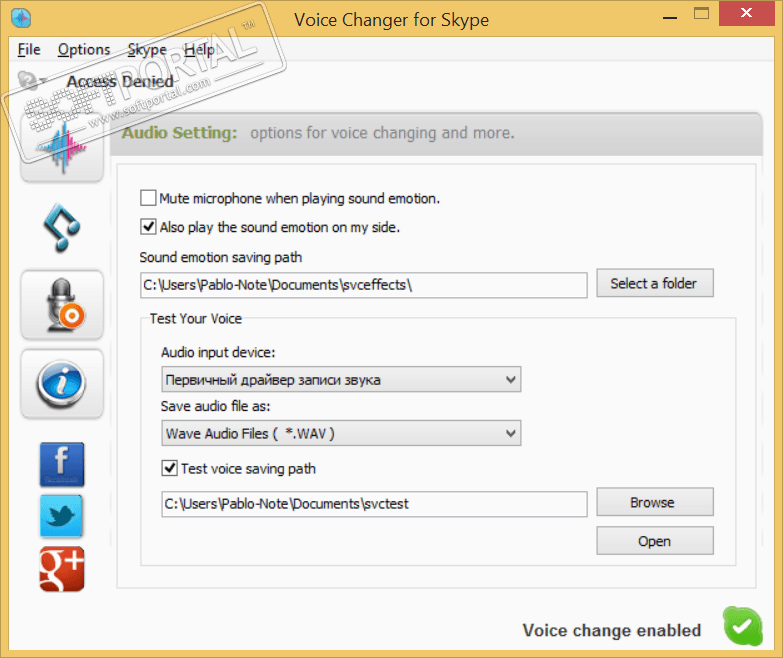Viewport: 783px width, 658px height.
Task: Click the app icon in title bar
Action: tap(21, 18)
